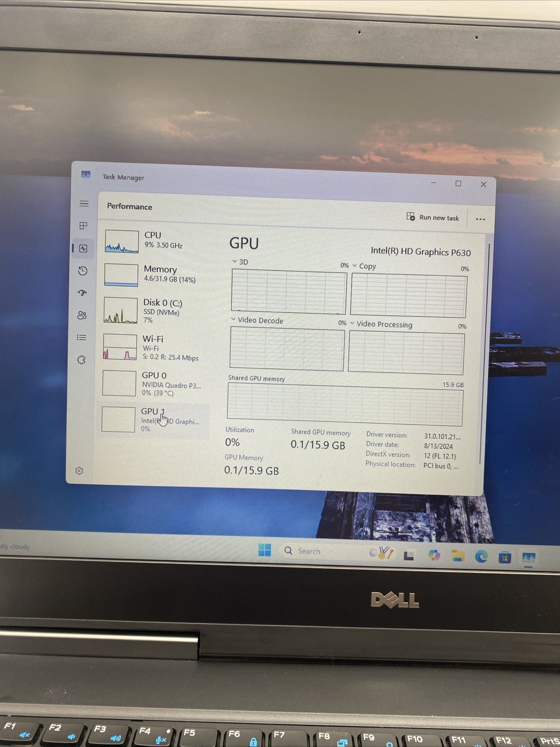560x747 pixels.
Task: Click the DirectX version value 12 (FL 12.1)
Action: 440,456
